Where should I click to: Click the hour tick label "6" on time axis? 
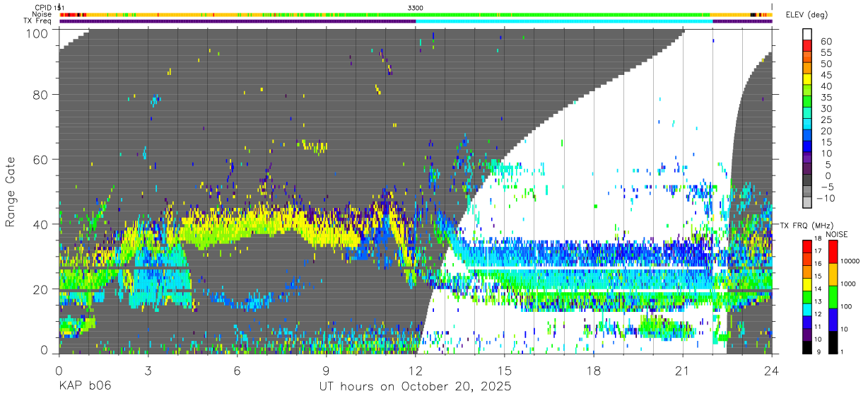coord(237,370)
